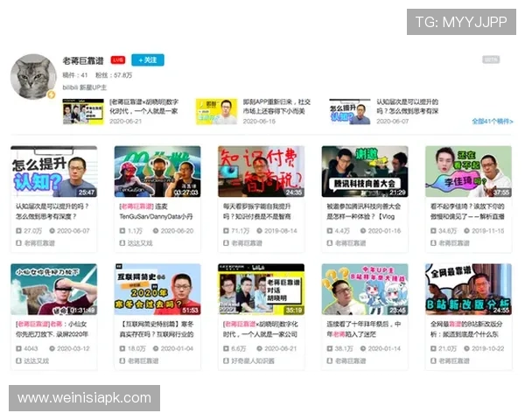Open the 互联网简史 thumbnail 51:53
The height and width of the screenshot is (420, 525).
click(x=157, y=290)
